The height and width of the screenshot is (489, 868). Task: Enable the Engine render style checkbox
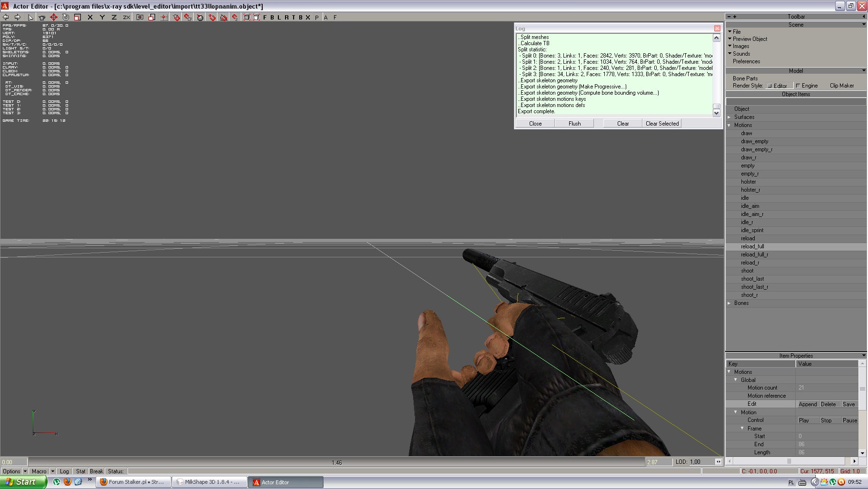pyautogui.click(x=798, y=86)
